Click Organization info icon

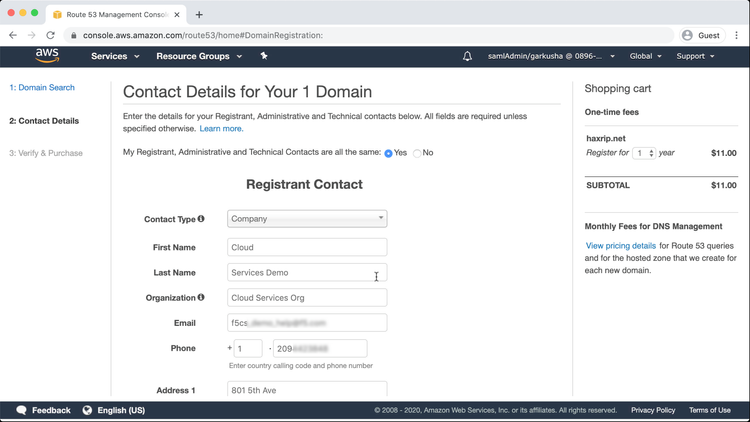[201, 297]
